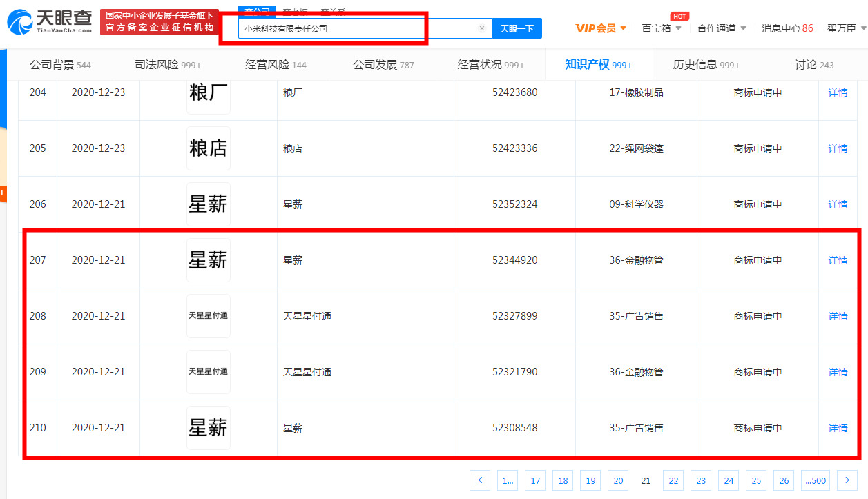Go to page 22
The image size is (868, 499).
pos(673,480)
